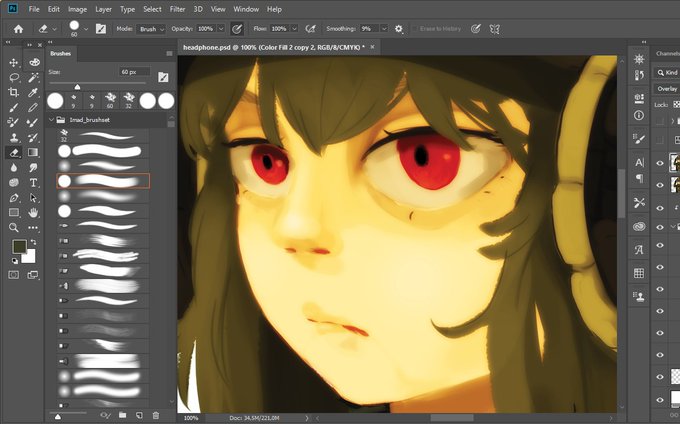The image size is (680, 424).
Task: Select the Clone Stamp tool
Action: 13,138
